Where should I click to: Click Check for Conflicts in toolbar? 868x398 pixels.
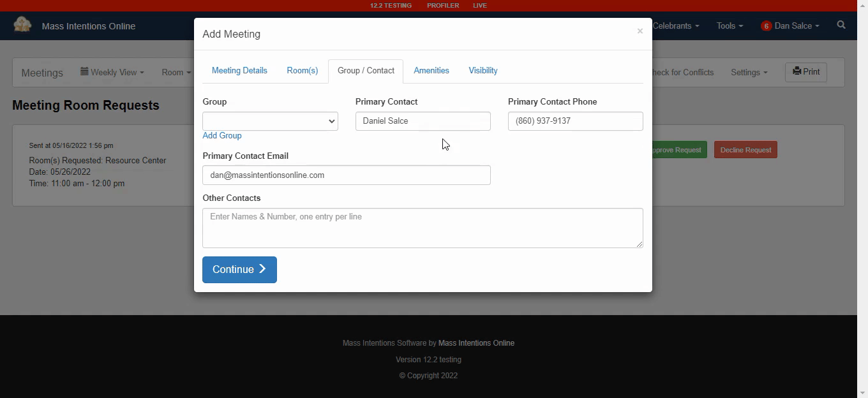(683, 72)
